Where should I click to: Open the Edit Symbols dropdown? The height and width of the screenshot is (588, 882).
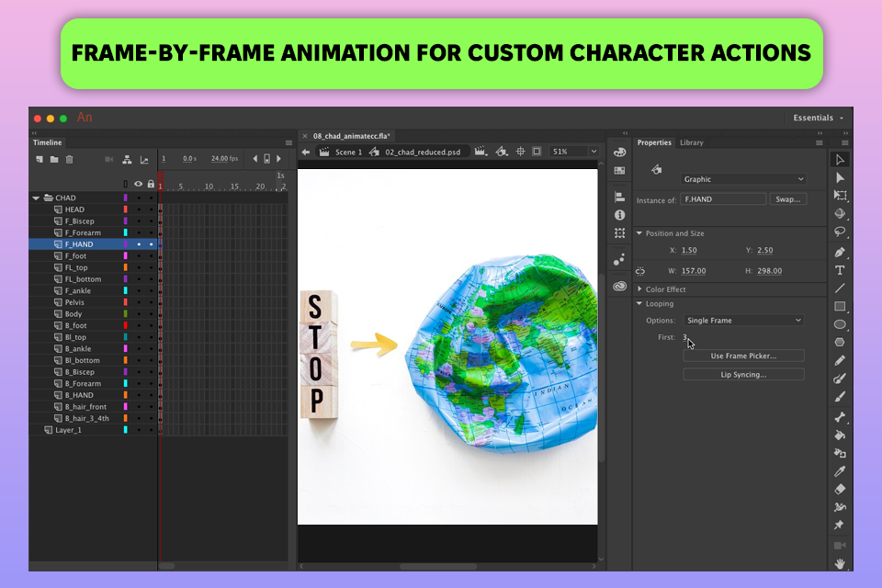tap(502, 152)
